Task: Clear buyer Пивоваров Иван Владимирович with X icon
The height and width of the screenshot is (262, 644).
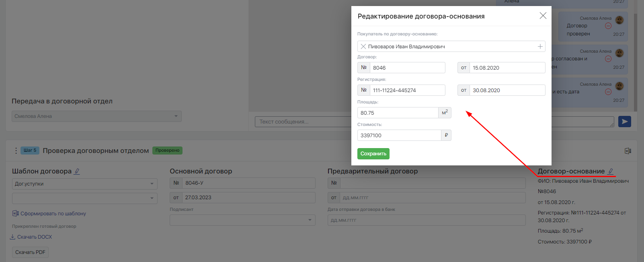Action: [x=363, y=47]
